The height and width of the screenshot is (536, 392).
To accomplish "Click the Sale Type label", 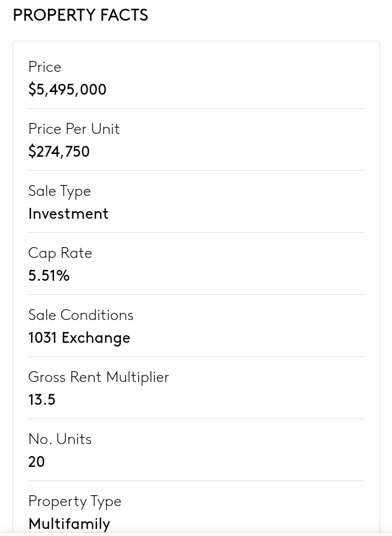I will (59, 191).
